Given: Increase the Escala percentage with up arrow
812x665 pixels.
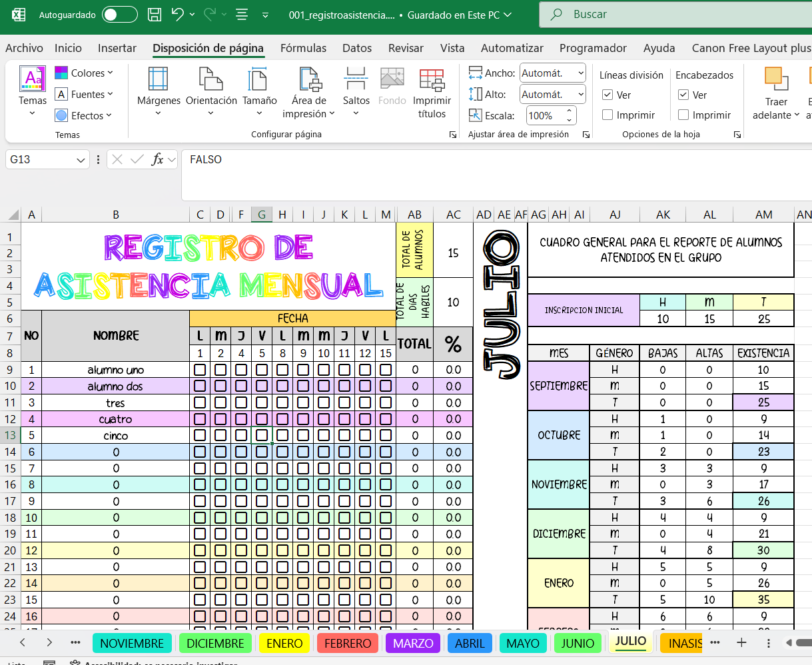Looking at the screenshot, I should pos(569,111).
